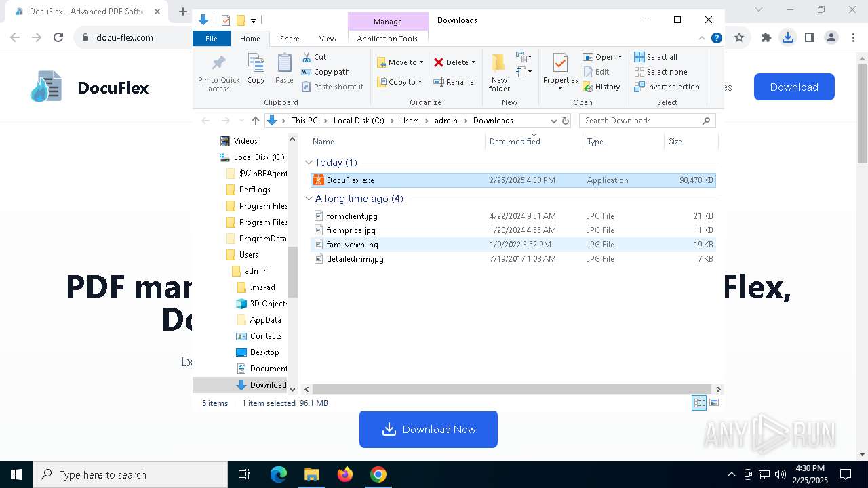Click This PC in breadcrumb
Viewport: 868px width, 488px height.
pyautogui.click(x=304, y=121)
